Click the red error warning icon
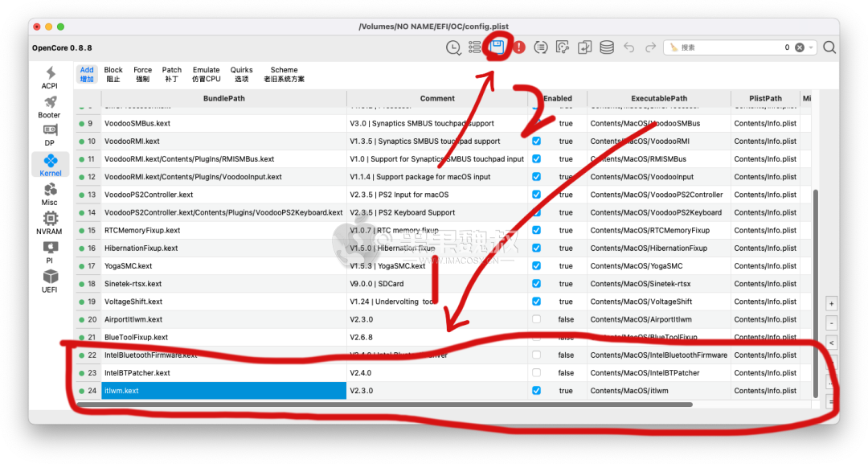868x464 pixels. tap(518, 47)
